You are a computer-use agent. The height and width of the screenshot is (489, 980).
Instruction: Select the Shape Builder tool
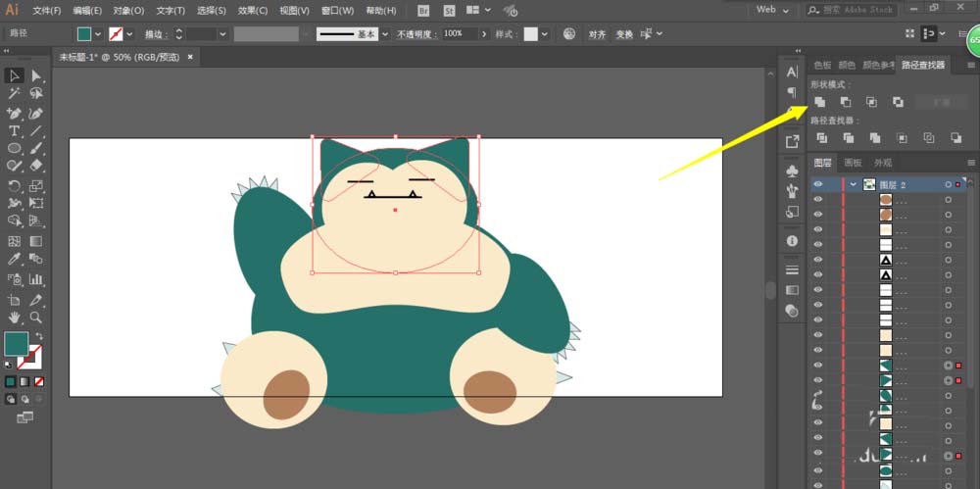15,220
